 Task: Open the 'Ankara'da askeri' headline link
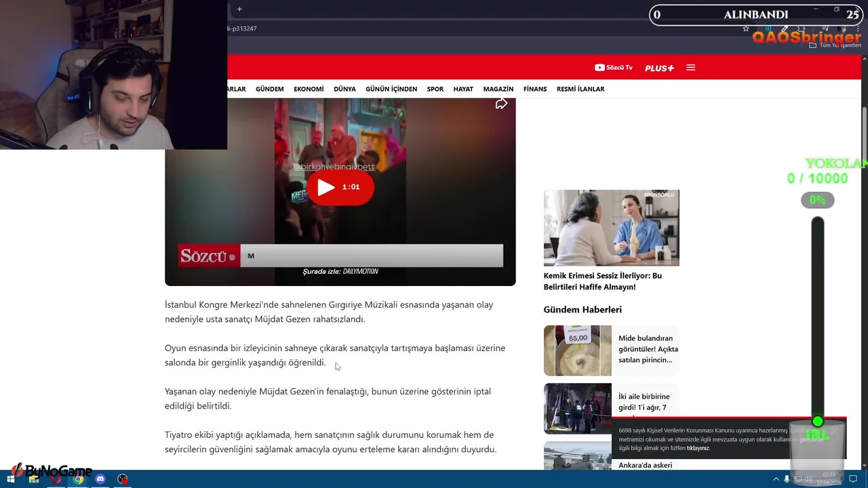(645, 465)
